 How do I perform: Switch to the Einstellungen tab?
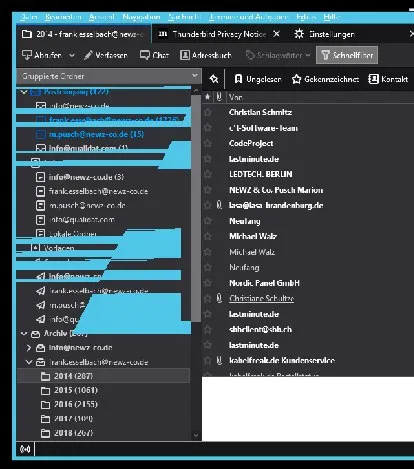332,34
